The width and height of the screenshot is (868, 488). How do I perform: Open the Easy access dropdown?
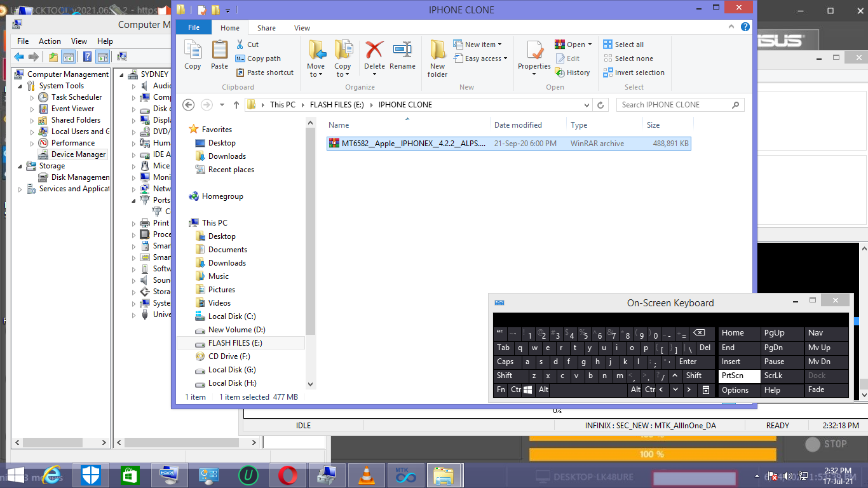coord(480,58)
